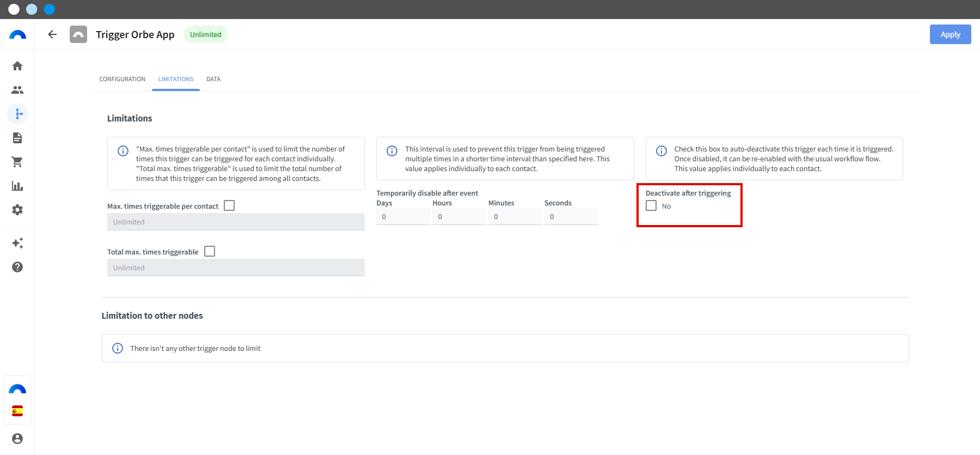Open the Help question mark icon
The width and height of the screenshot is (980, 455).
(17, 267)
